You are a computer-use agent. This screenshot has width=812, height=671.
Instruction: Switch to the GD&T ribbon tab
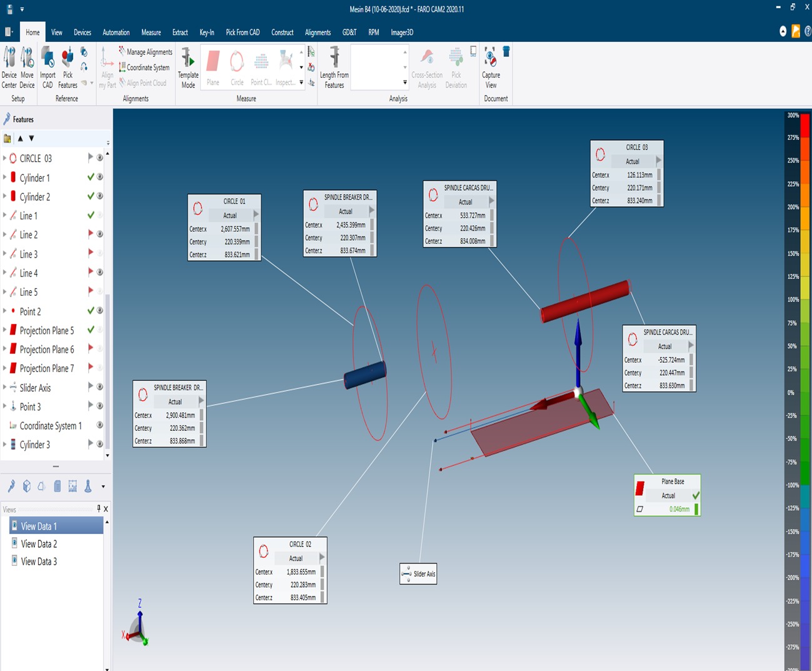point(349,33)
